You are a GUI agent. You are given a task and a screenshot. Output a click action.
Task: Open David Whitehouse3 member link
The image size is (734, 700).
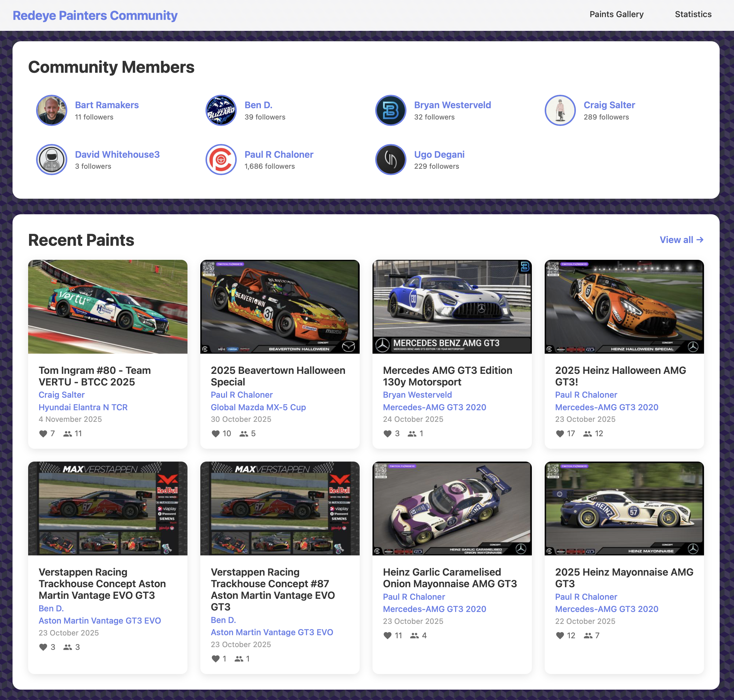pyautogui.click(x=117, y=154)
